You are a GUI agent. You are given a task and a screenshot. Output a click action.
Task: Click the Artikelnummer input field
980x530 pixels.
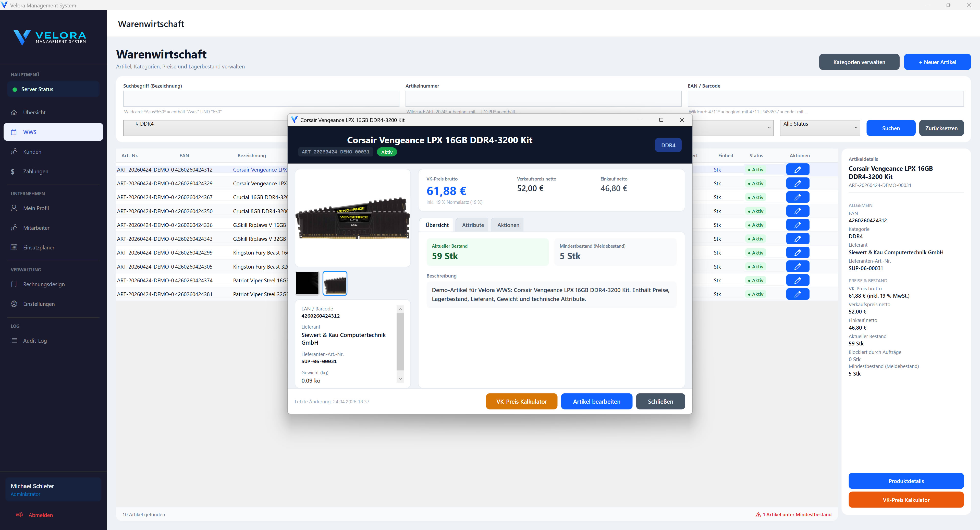pos(543,99)
